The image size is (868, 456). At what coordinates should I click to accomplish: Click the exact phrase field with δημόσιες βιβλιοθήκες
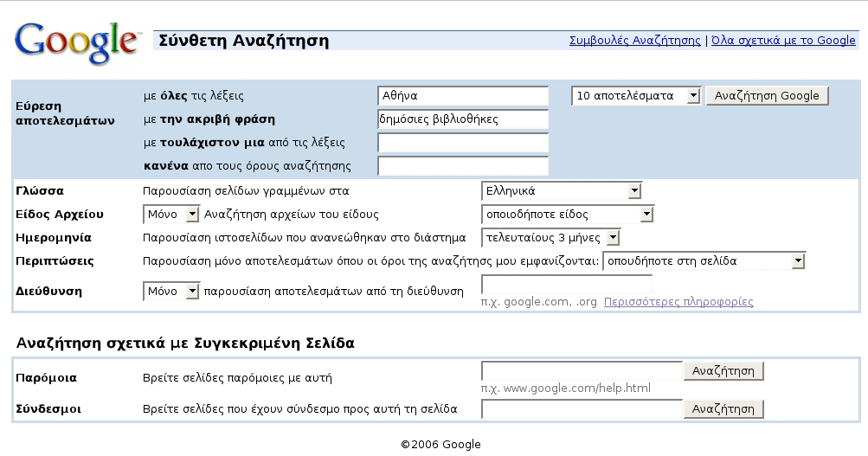pyautogui.click(x=463, y=119)
